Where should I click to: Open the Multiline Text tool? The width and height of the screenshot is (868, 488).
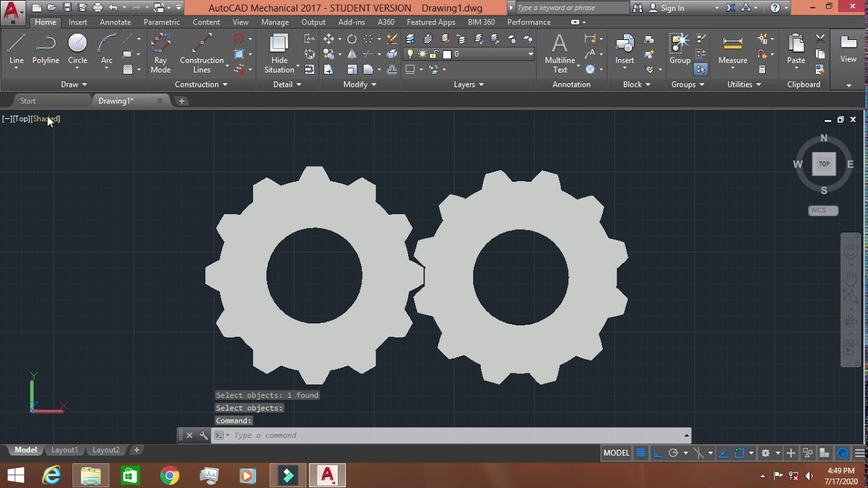coord(559,54)
